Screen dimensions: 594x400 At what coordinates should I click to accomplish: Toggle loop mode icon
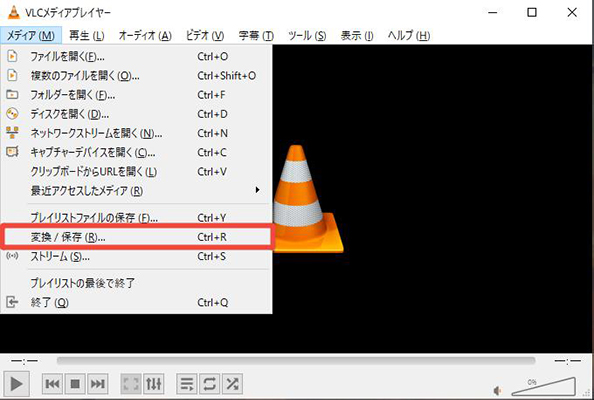click(209, 384)
